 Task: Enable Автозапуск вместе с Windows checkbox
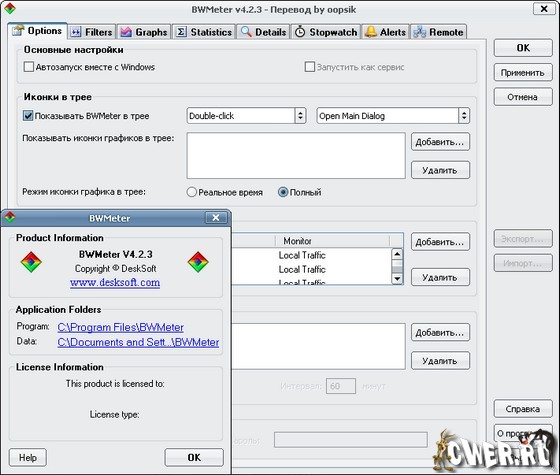(29, 67)
